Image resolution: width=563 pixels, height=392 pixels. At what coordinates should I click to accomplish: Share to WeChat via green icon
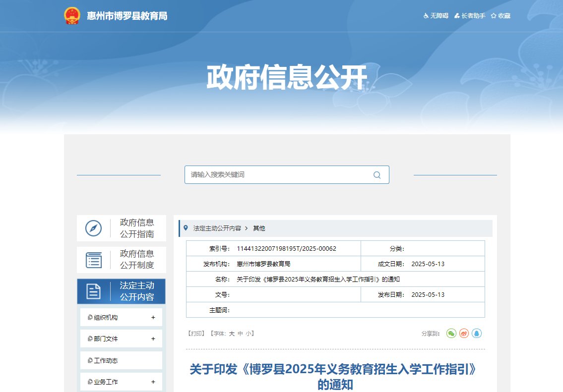451,334
